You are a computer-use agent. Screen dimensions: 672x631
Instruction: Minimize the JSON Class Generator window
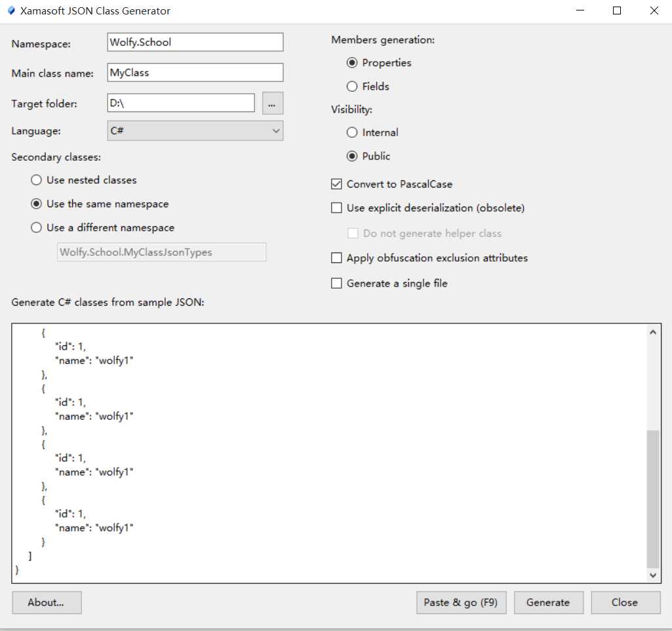(580, 10)
